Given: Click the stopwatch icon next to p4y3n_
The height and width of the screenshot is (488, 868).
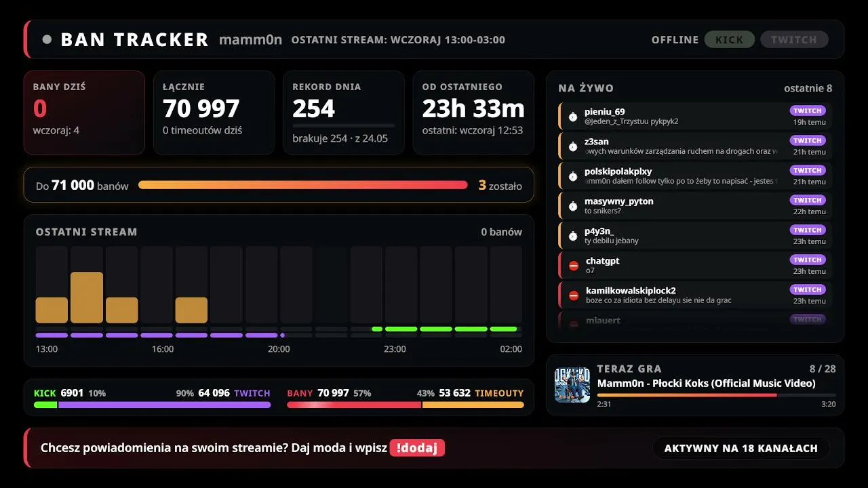Looking at the screenshot, I should coord(573,236).
